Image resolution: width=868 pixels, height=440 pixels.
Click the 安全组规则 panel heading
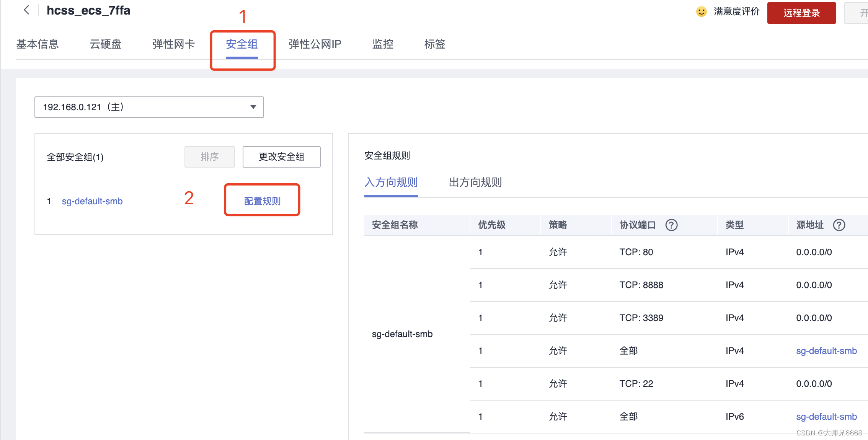(x=387, y=156)
